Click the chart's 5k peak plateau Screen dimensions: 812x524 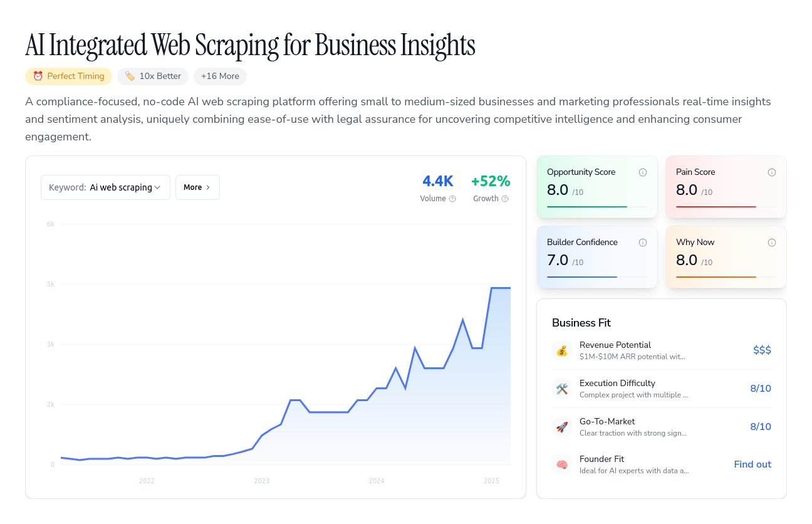[x=501, y=288]
